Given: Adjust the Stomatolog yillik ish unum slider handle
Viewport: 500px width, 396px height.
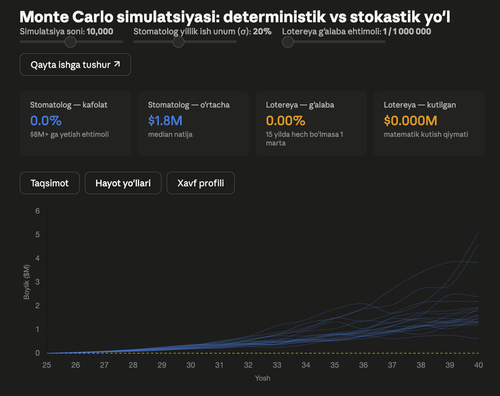Looking at the screenshot, I should (x=179, y=42).
